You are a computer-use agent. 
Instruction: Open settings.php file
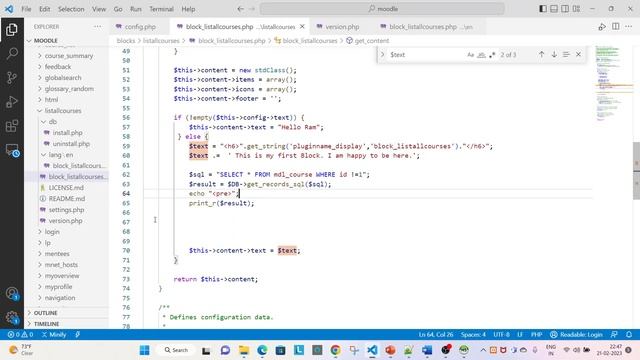click(x=66, y=210)
